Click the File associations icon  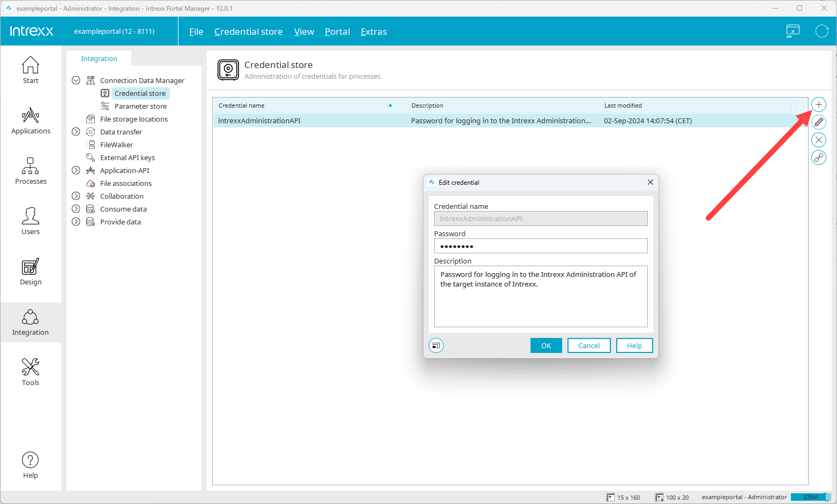[x=91, y=183]
